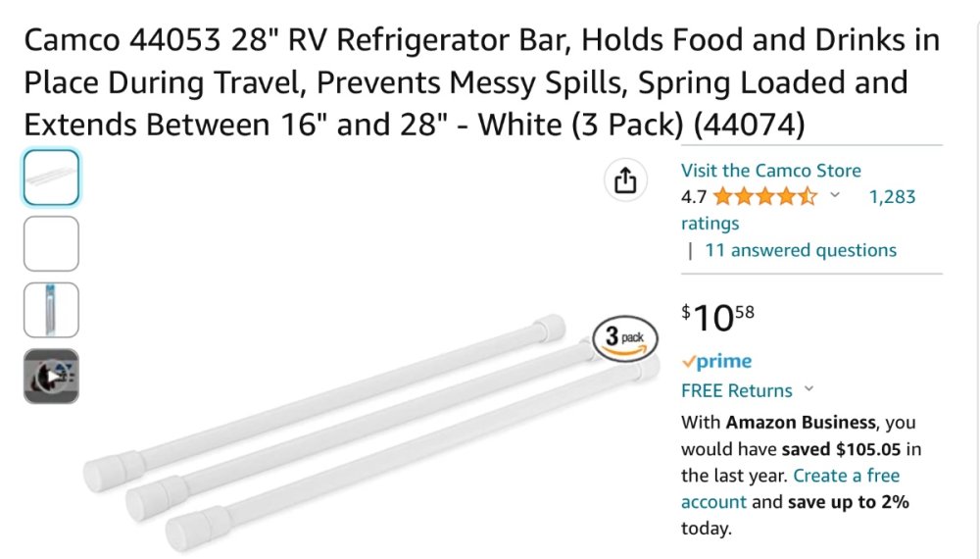Select the third packaged-bar thumbnail
This screenshot has height=559, width=980.
click(x=51, y=310)
